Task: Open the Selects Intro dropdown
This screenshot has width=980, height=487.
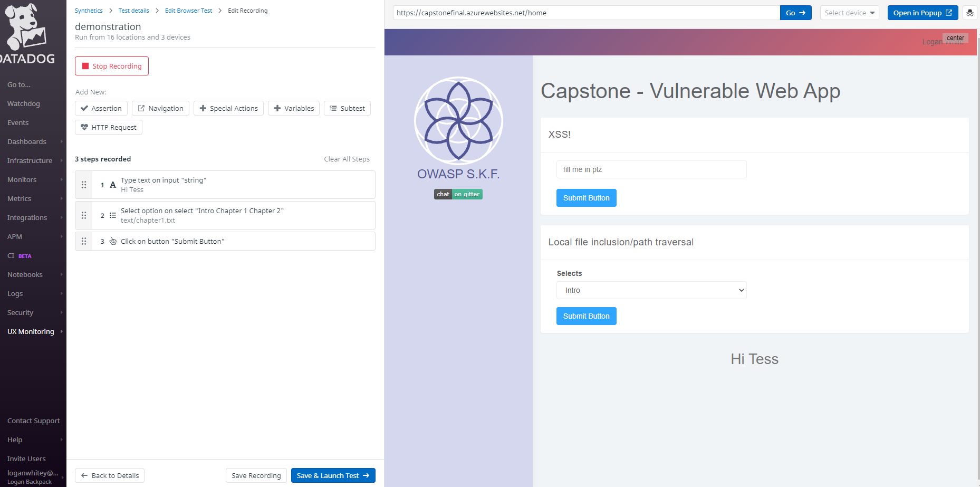Action: (651, 290)
